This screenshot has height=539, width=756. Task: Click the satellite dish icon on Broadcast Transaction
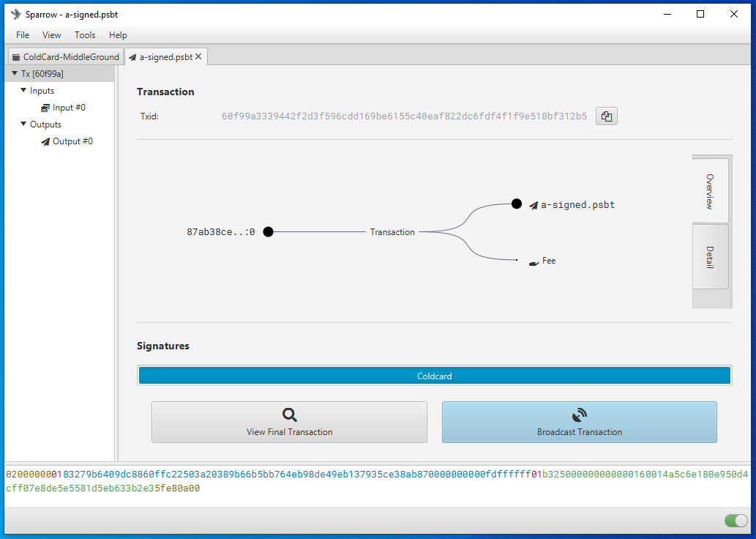coord(580,415)
